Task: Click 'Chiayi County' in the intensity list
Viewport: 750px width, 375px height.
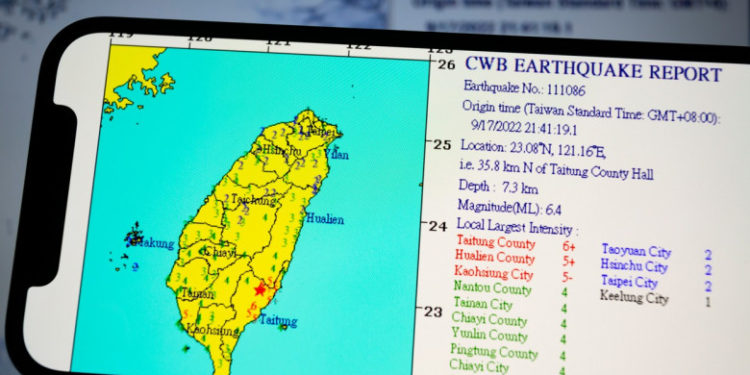Action: pos(489,319)
